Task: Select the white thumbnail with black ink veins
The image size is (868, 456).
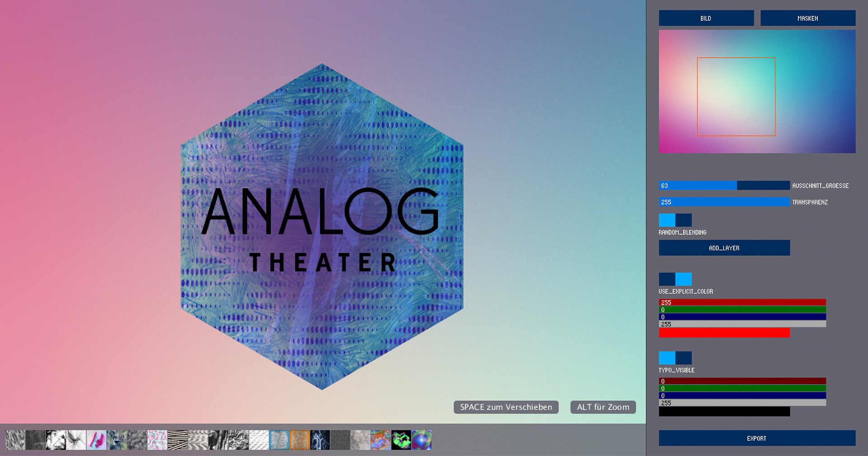Action: pyautogui.click(x=76, y=440)
